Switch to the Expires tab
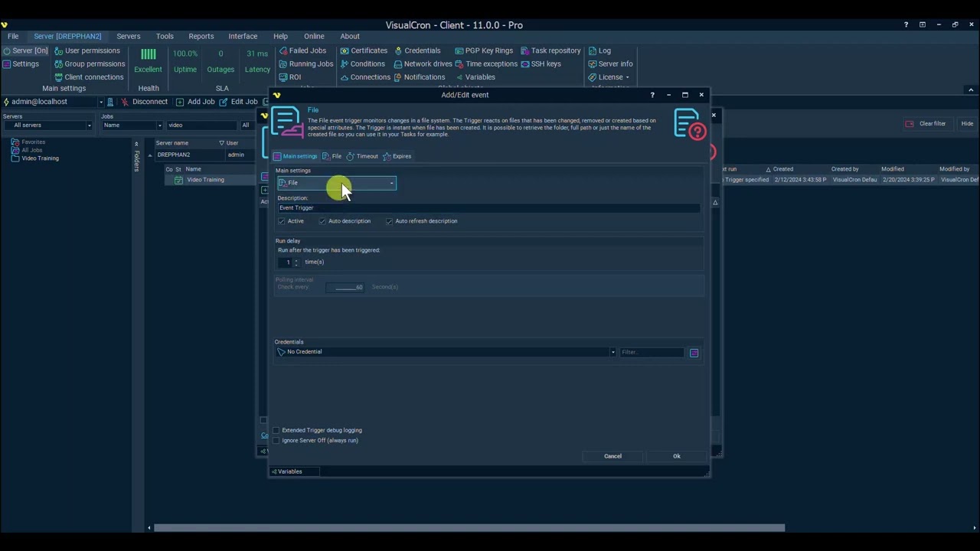 [x=397, y=156]
